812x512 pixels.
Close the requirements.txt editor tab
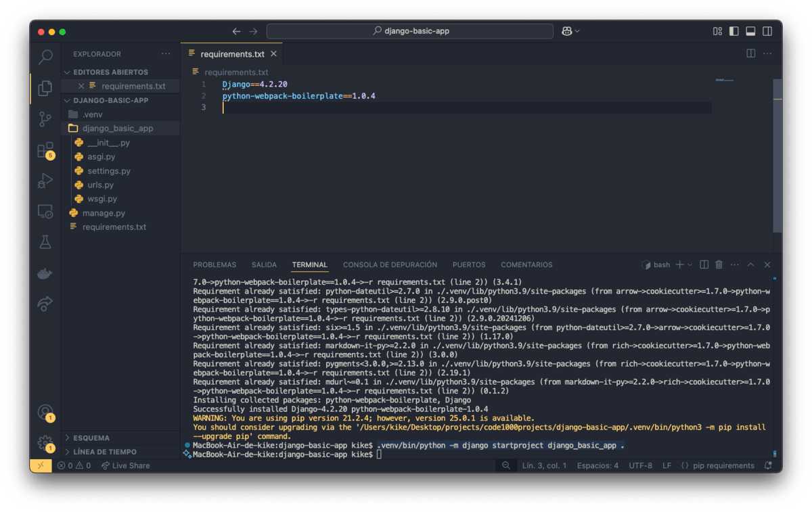click(273, 54)
